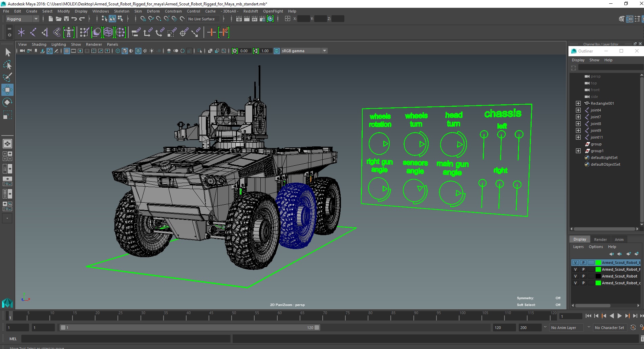Click the Redo arrow icon

pos(82,19)
